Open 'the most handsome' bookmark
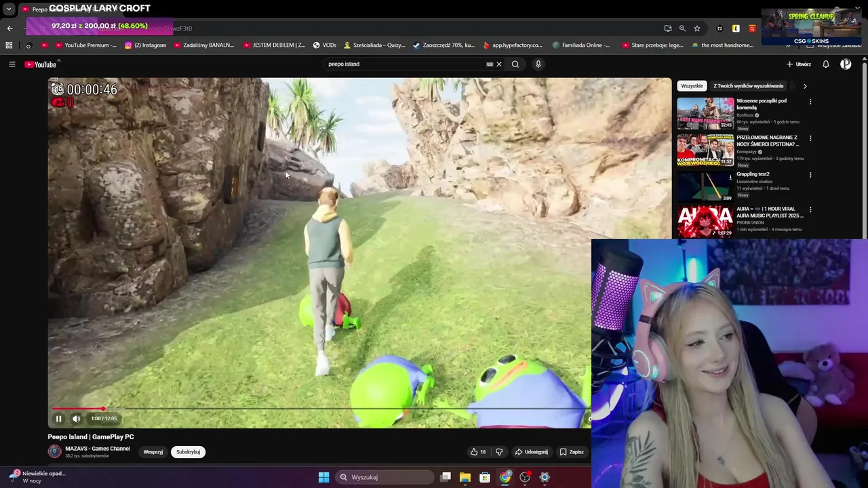The image size is (868, 488). pyautogui.click(x=723, y=45)
